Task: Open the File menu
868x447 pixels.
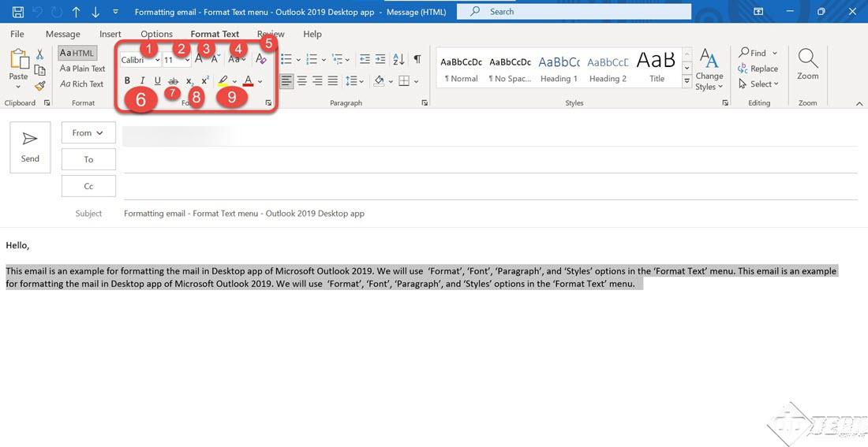Action: [17, 34]
